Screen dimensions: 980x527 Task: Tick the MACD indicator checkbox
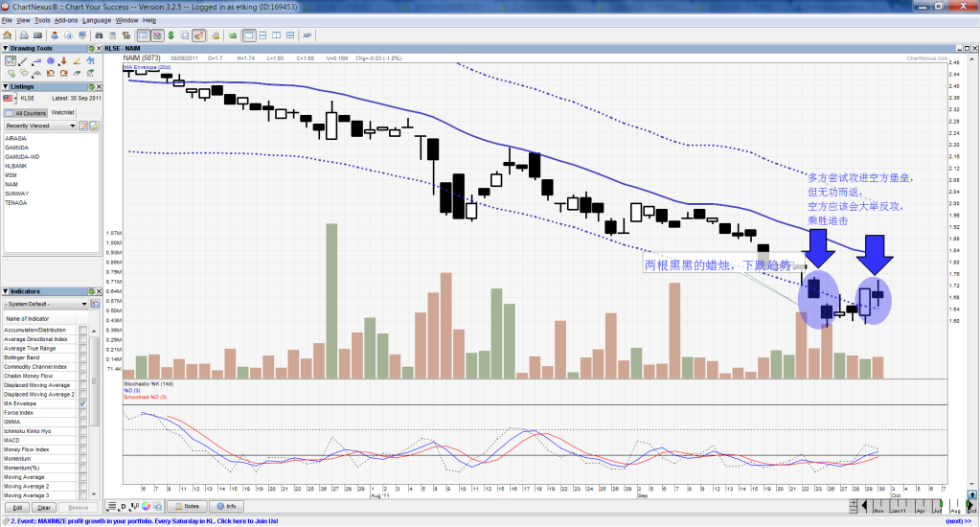82,441
